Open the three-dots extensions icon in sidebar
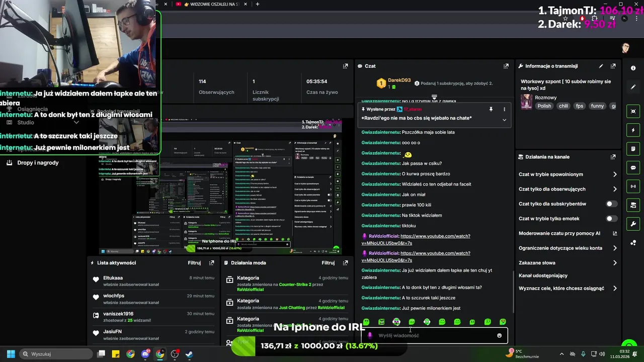This screenshot has height=362, width=644. tap(633, 243)
